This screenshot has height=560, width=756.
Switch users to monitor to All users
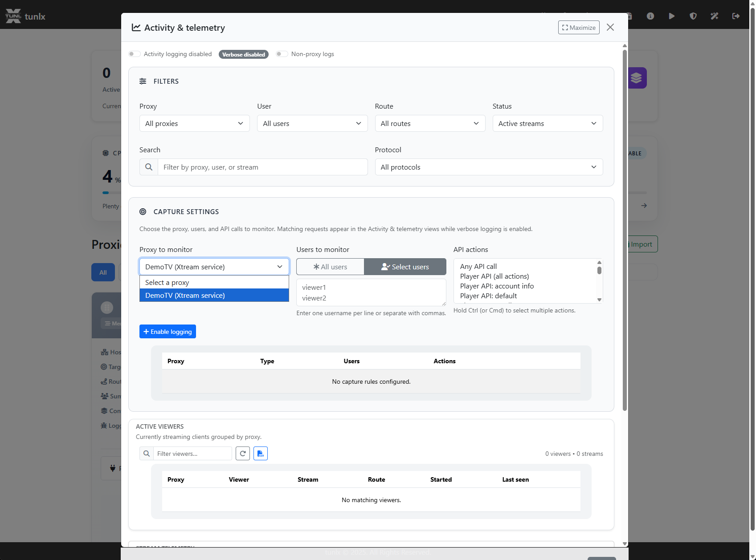pyautogui.click(x=330, y=267)
